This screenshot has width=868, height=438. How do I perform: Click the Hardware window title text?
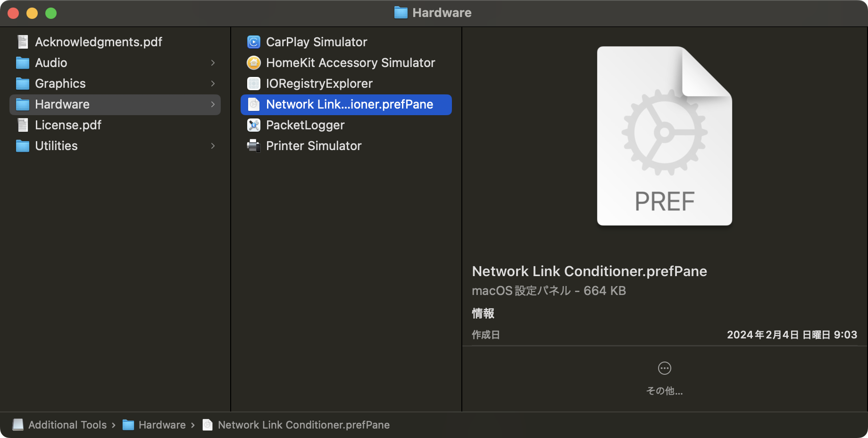pos(442,13)
